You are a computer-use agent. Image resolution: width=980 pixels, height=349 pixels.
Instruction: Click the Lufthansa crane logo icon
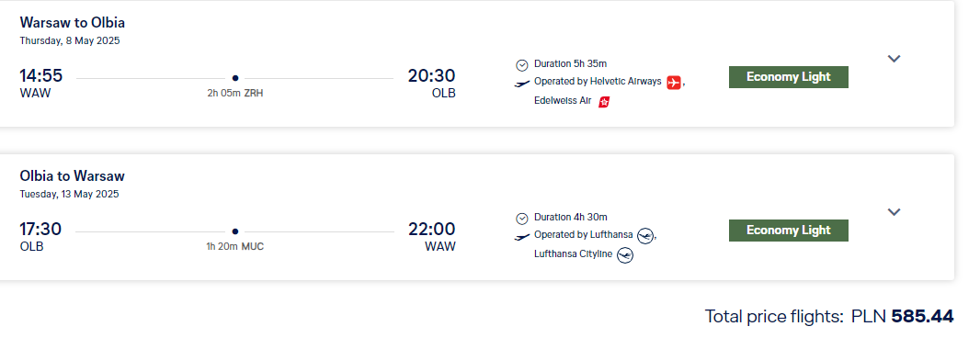[645, 236]
